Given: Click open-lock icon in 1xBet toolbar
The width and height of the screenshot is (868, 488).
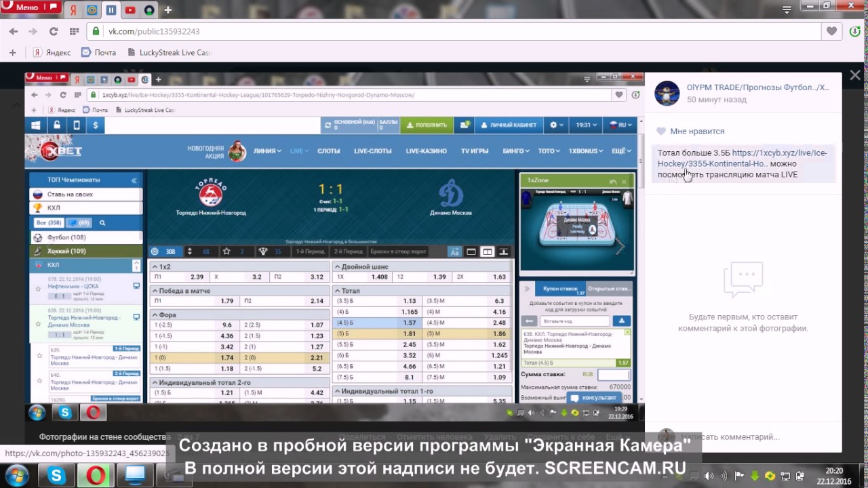Looking at the screenshot, I should pyautogui.click(x=56, y=125).
